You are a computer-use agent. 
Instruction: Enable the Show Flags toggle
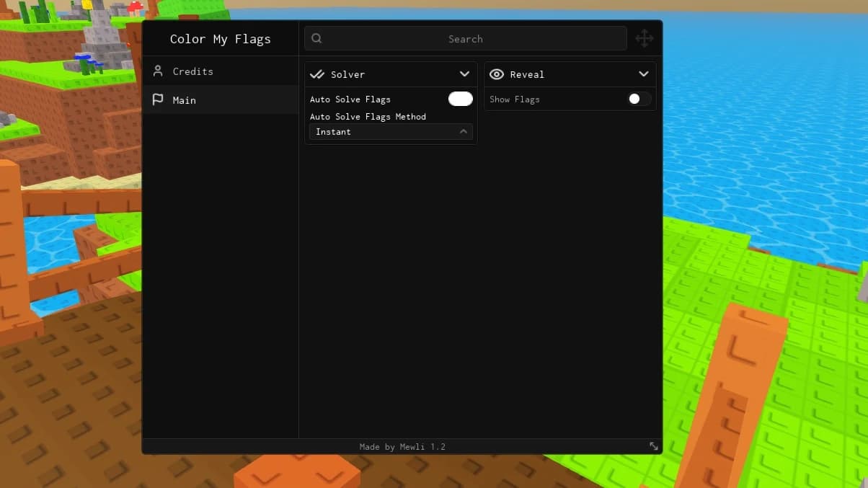pyautogui.click(x=639, y=99)
